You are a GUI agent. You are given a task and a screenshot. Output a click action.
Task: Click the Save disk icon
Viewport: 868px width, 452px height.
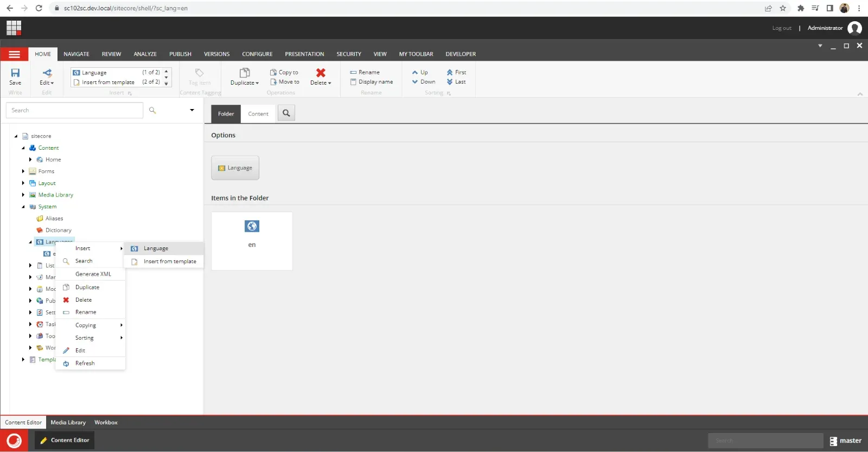(x=15, y=73)
